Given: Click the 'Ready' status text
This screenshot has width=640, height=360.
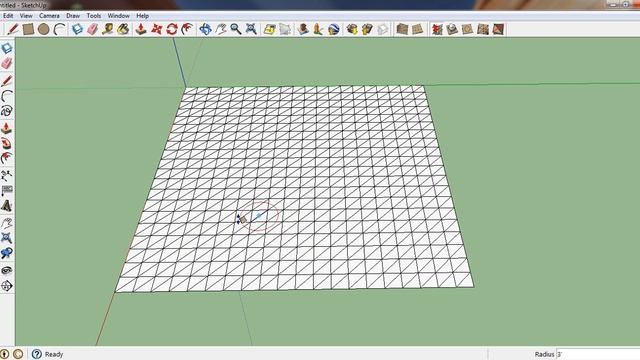Looking at the screenshot, I should (x=54, y=354).
